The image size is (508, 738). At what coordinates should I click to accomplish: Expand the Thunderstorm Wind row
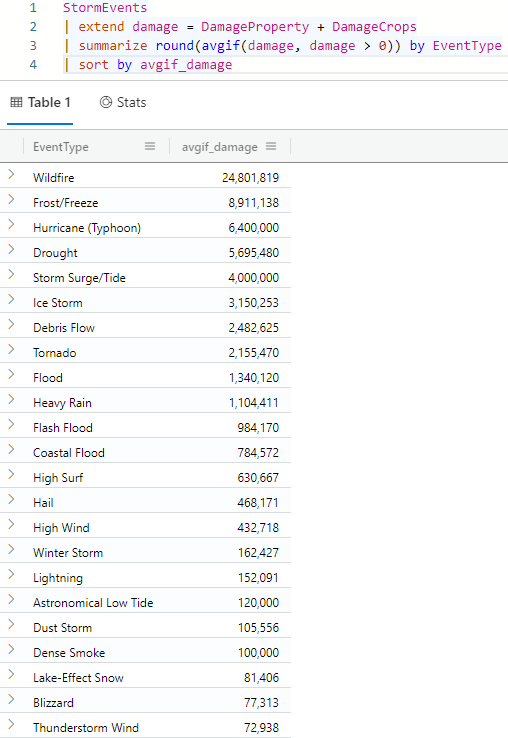coord(11,724)
